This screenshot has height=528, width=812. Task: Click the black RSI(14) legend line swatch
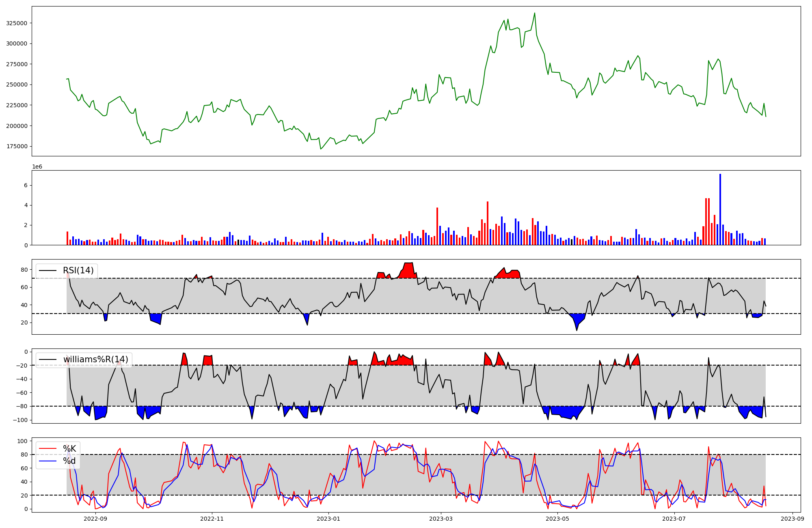[47, 270]
